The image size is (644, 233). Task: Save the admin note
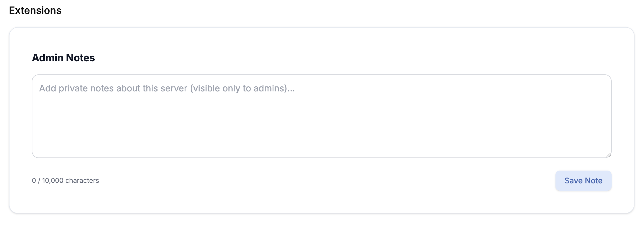pyautogui.click(x=583, y=181)
